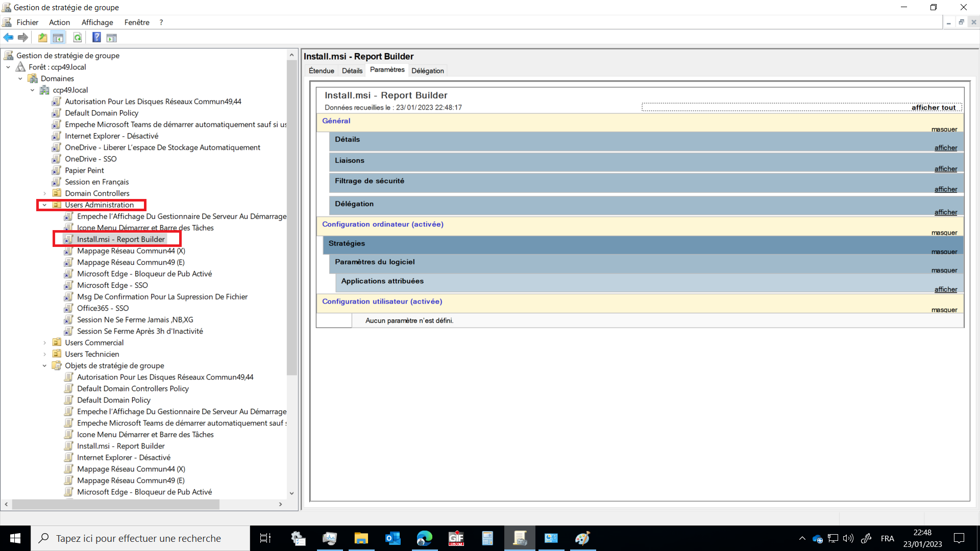Click the blue Back arrow in toolbar
This screenshot has width=980, height=551.
pos(9,37)
